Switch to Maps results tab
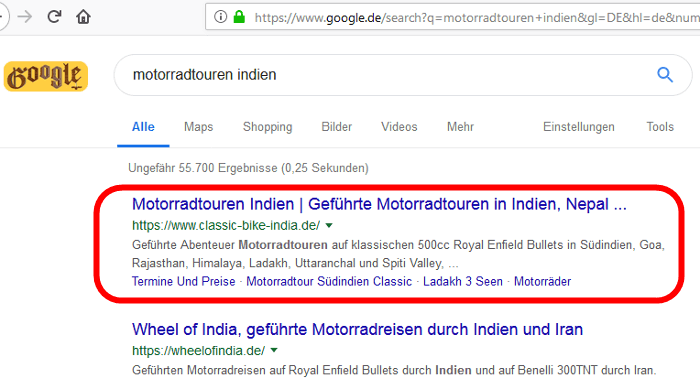The width and height of the screenshot is (700, 389). click(x=199, y=127)
